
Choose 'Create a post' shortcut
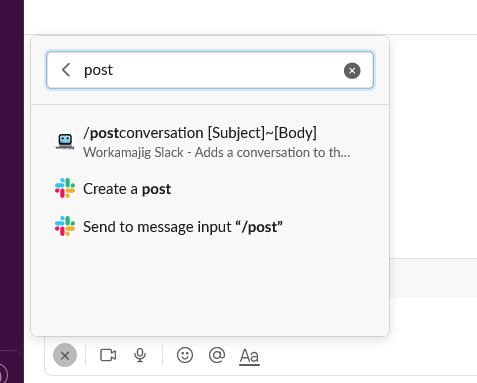pyautogui.click(x=210, y=189)
